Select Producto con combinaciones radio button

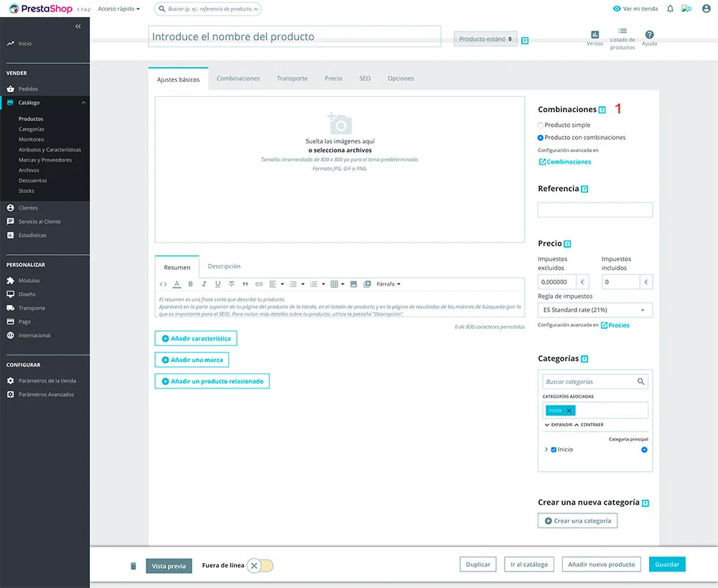541,138
